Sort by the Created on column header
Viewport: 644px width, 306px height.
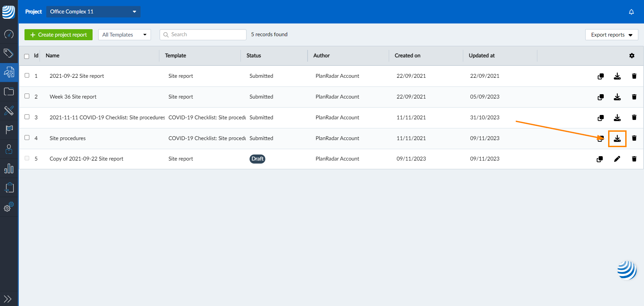(407, 56)
